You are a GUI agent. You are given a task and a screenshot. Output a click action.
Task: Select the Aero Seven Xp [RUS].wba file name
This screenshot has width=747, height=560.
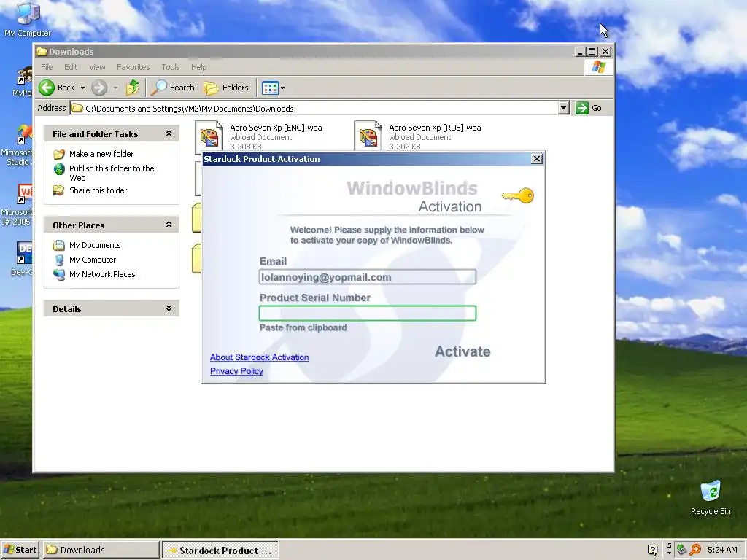(x=435, y=128)
